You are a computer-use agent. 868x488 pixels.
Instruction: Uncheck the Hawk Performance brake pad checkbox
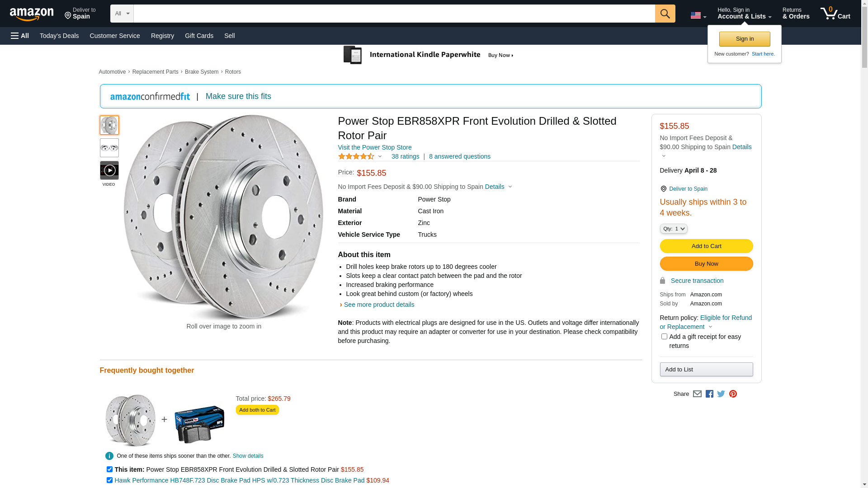pos(109,480)
